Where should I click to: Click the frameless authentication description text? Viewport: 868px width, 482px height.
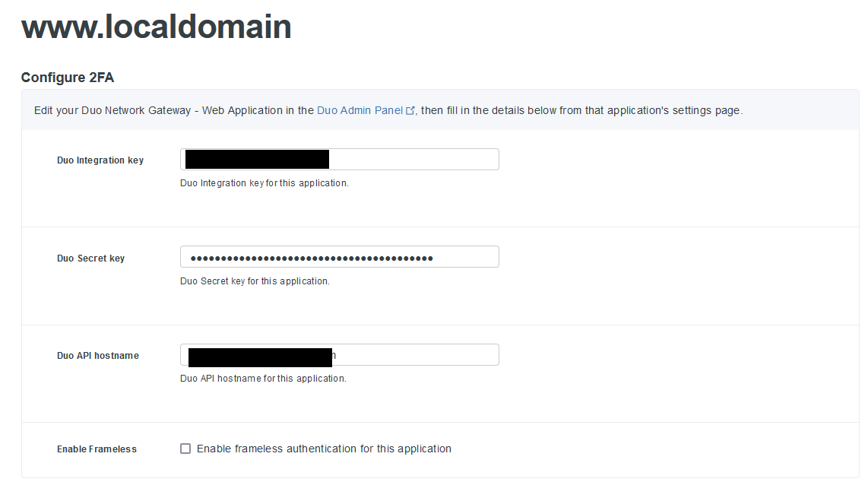(x=325, y=449)
